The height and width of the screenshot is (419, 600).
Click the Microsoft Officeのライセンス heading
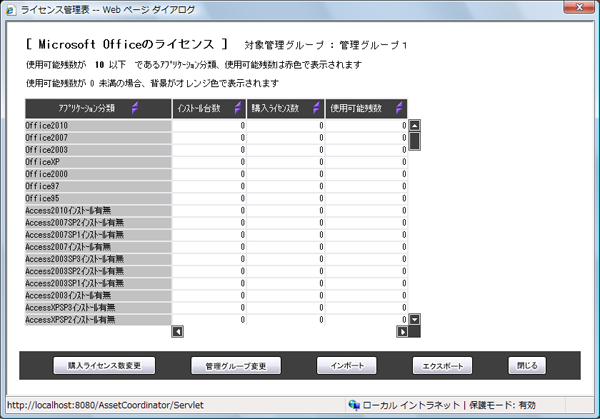127,44
